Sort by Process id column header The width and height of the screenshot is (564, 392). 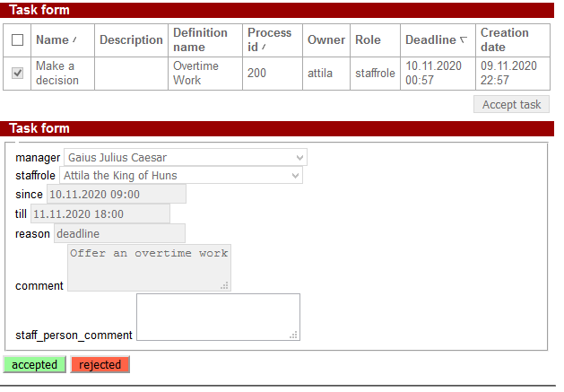pos(269,39)
